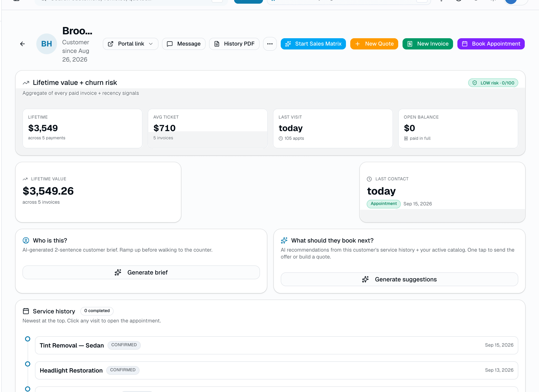Viewport: 539px width, 392px height.
Task: Click the clock icon beside 105 appts
Action: tap(281, 138)
